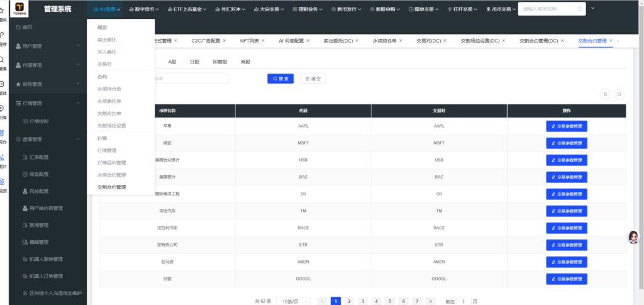Click the blue 搜索 button
The width and height of the screenshot is (644, 305).
pyautogui.click(x=280, y=79)
